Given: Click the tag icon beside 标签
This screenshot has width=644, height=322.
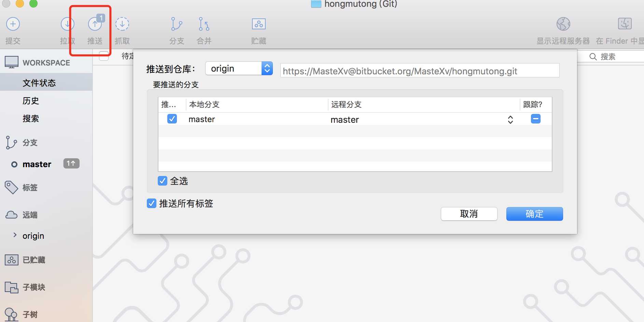Looking at the screenshot, I should coord(11,187).
